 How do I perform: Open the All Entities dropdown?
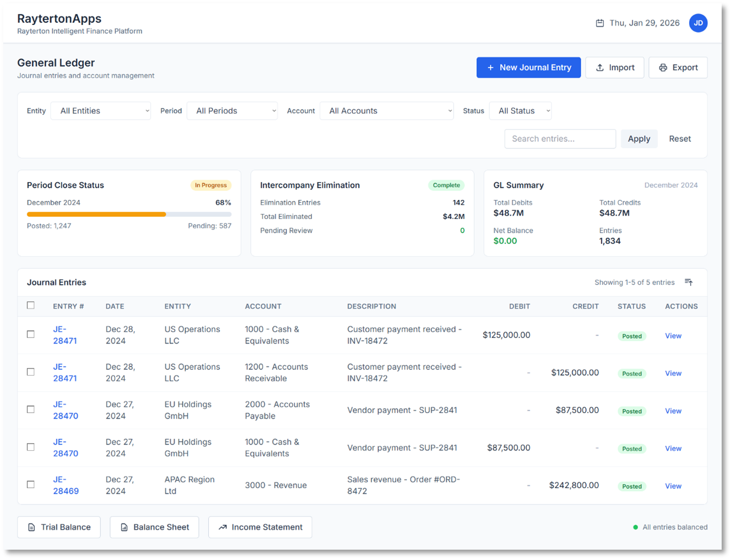(x=101, y=111)
